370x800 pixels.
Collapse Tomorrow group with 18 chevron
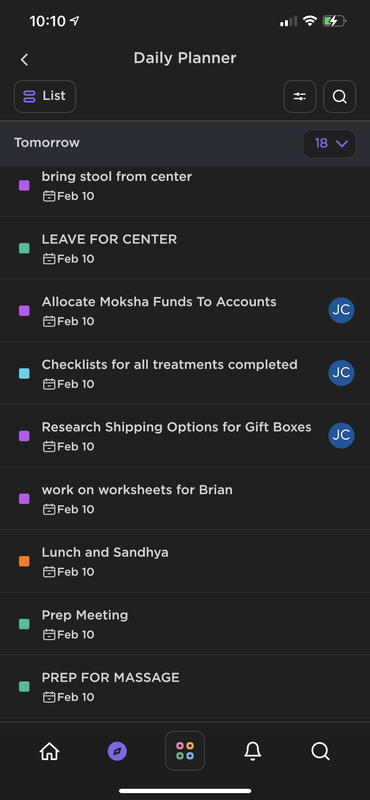(329, 143)
